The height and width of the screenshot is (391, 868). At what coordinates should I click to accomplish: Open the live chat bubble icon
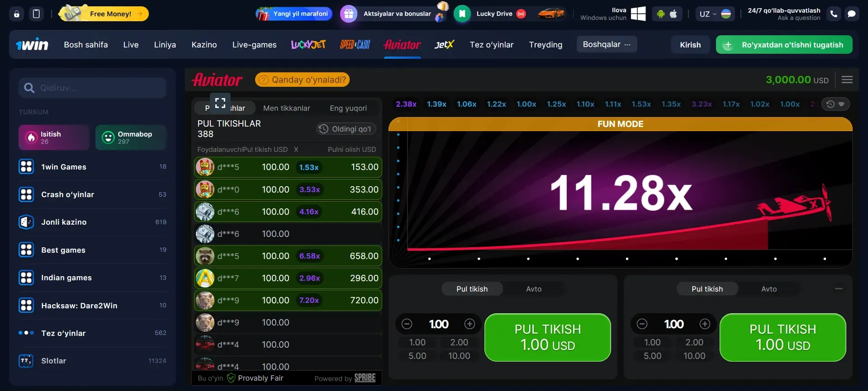(x=851, y=14)
